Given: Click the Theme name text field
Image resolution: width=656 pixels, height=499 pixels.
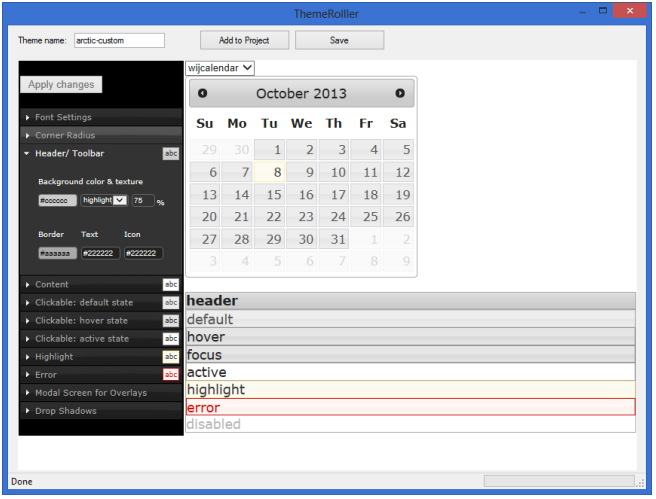Looking at the screenshot, I should click(x=118, y=40).
